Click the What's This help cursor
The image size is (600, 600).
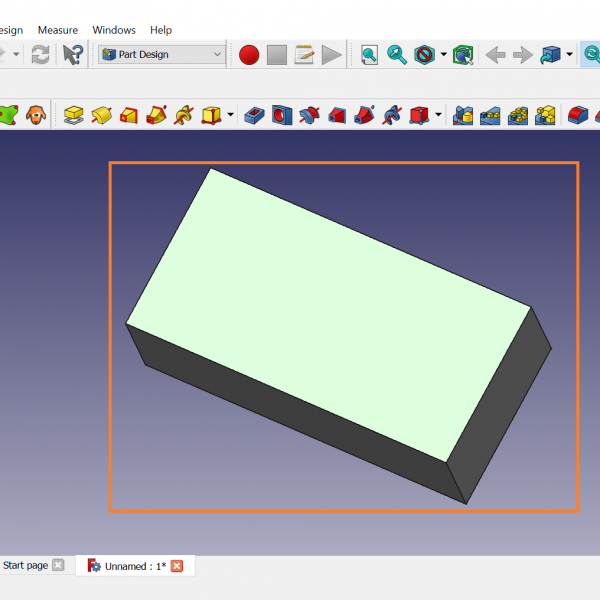point(73,55)
